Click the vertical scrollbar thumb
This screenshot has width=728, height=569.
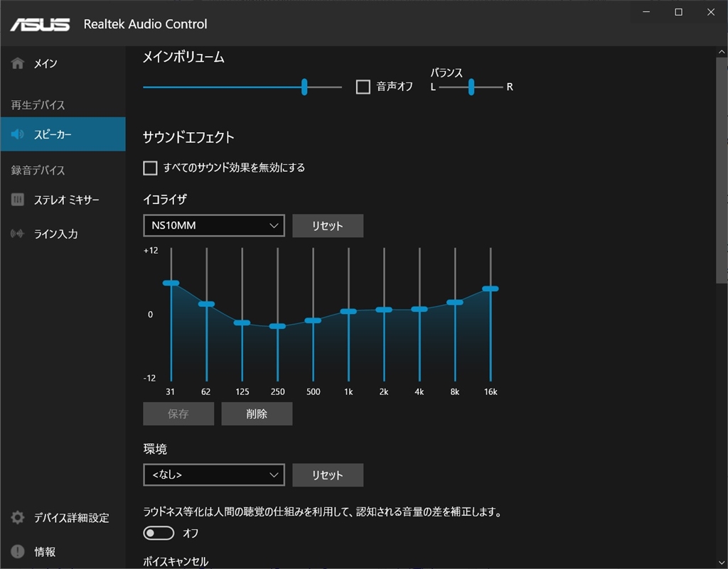(722, 169)
